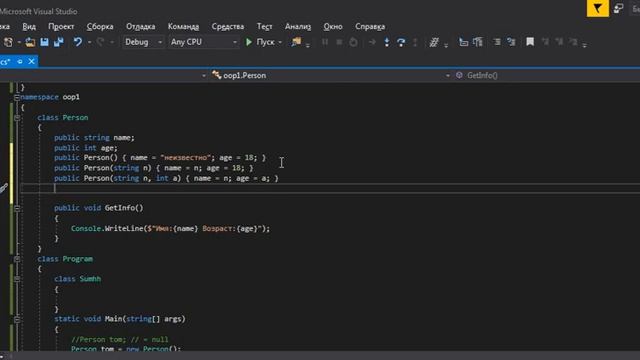Click the Find in Files icon

pyautogui.click(x=296, y=42)
